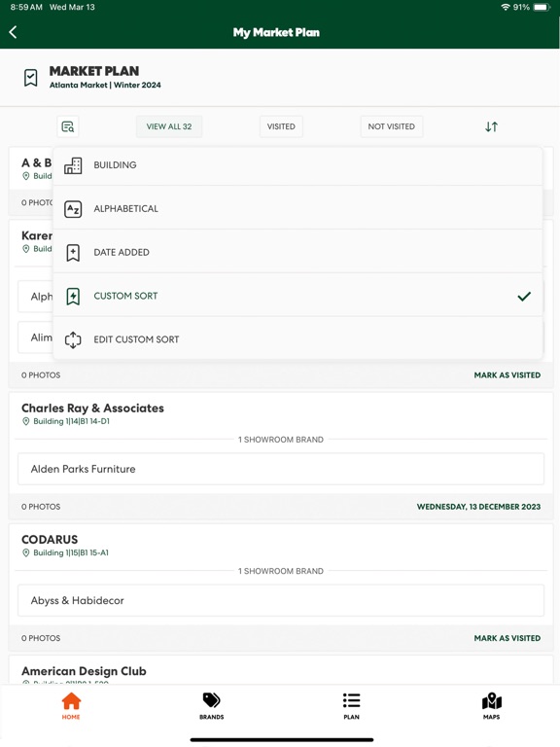
Task: Tap Charles Ray location pin icon
Action: point(26,421)
